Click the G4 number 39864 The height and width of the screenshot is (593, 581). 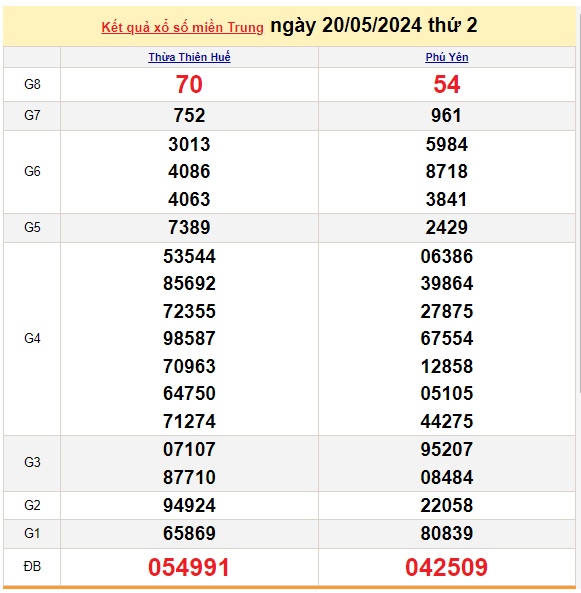click(447, 283)
